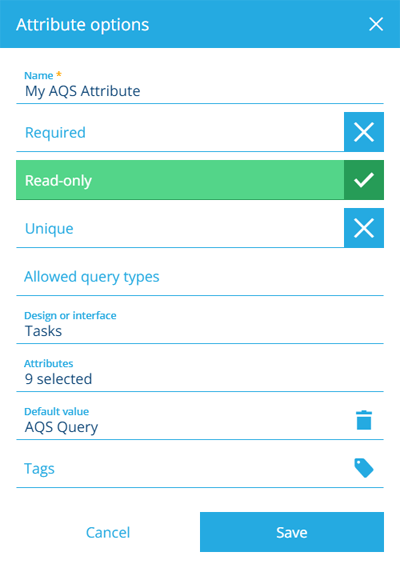Click the Unique row label

pyautogui.click(x=49, y=229)
